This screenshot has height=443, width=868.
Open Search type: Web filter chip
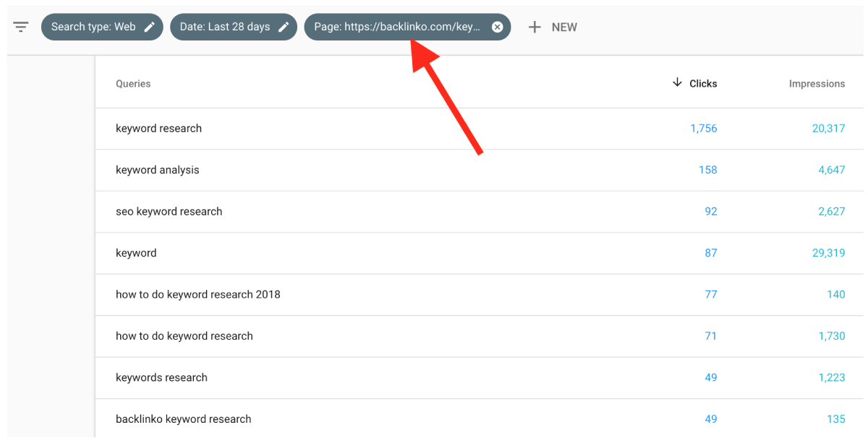(x=102, y=27)
